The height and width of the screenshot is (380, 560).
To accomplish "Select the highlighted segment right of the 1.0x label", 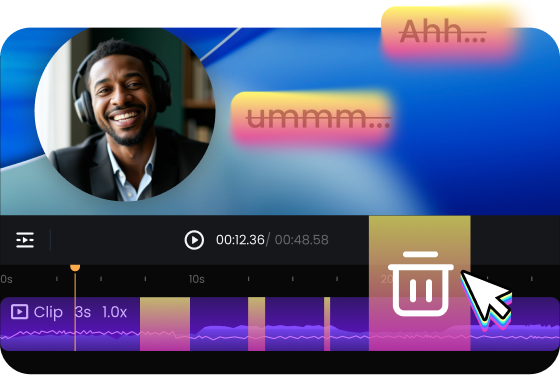I will [x=165, y=324].
